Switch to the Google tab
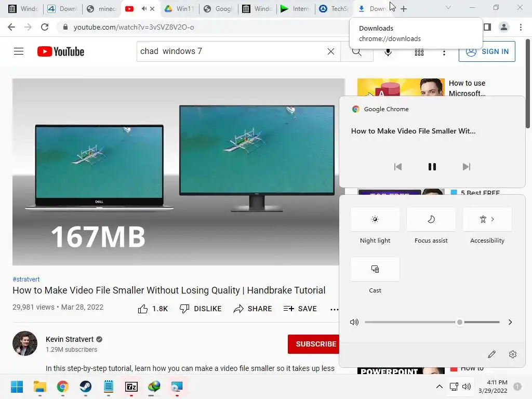Screen dimensions: 532x399 (x=218, y=9)
